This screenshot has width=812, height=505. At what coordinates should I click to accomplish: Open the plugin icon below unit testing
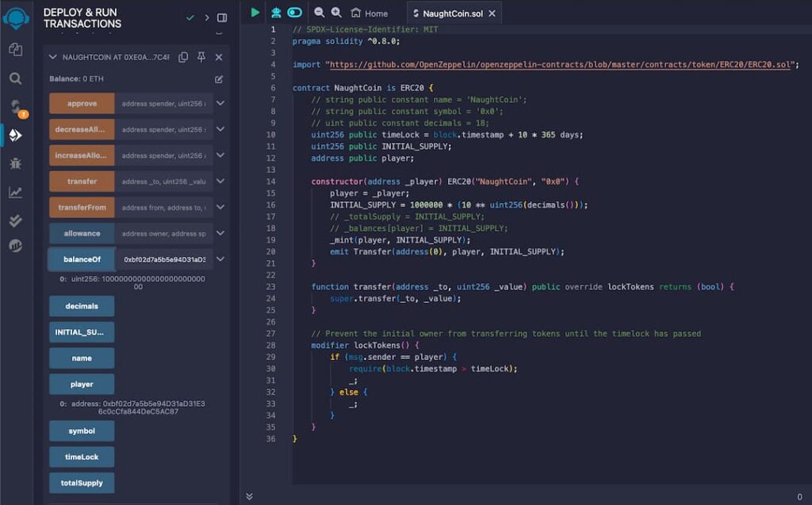click(x=16, y=246)
